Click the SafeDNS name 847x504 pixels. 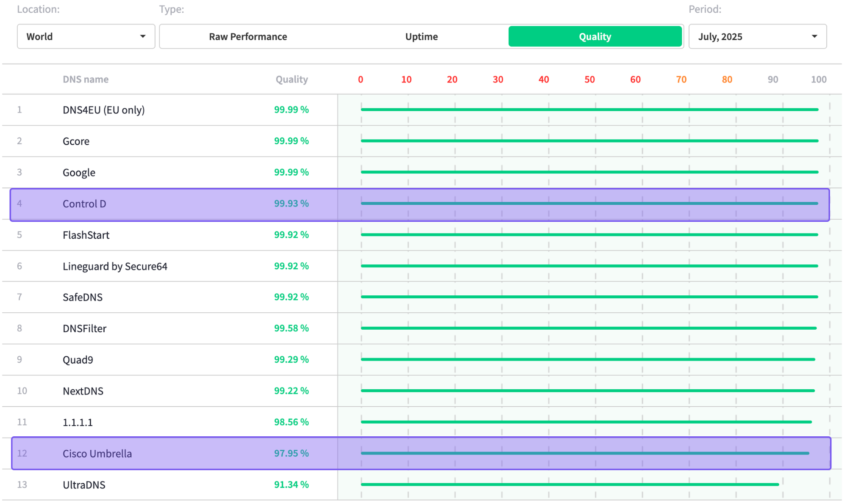coord(83,297)
